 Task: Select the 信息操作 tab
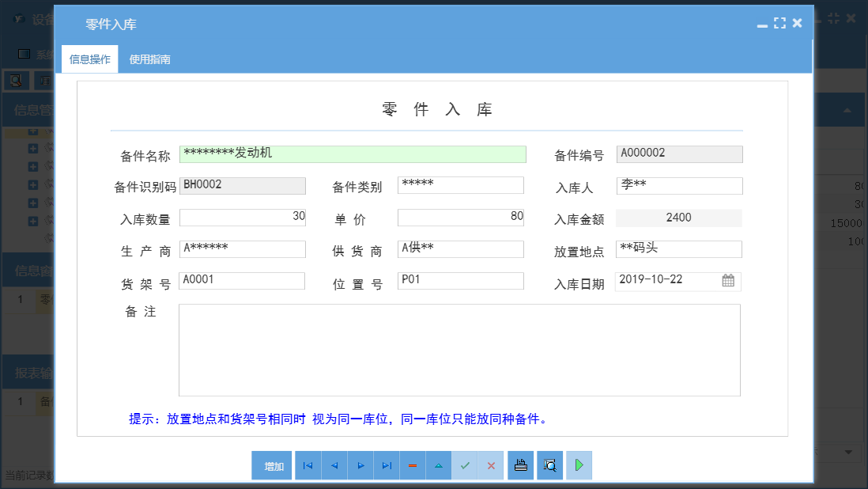pyautogui.click(x=89, y=58)
